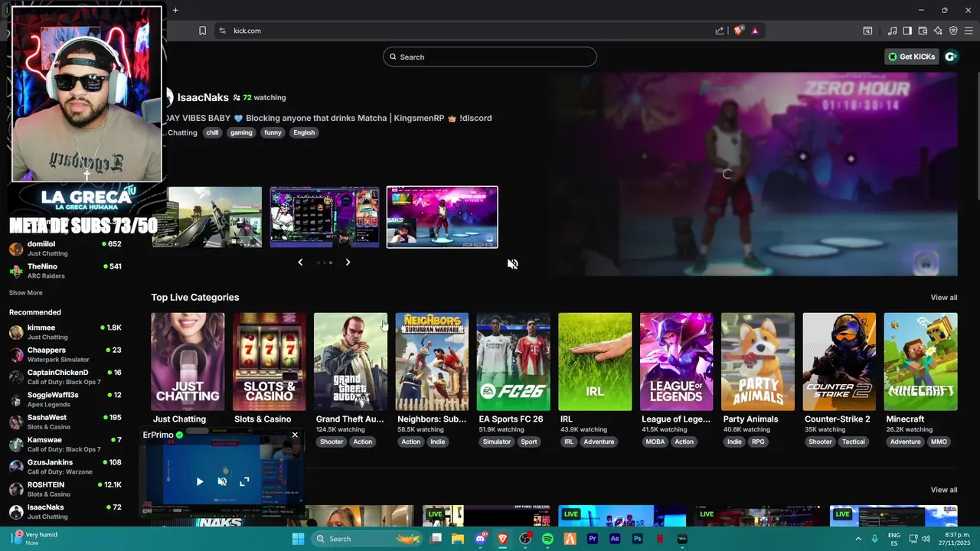980x551 pixels.
Task: Open the Slots & Casino category card
Action: tap(269, 362)
